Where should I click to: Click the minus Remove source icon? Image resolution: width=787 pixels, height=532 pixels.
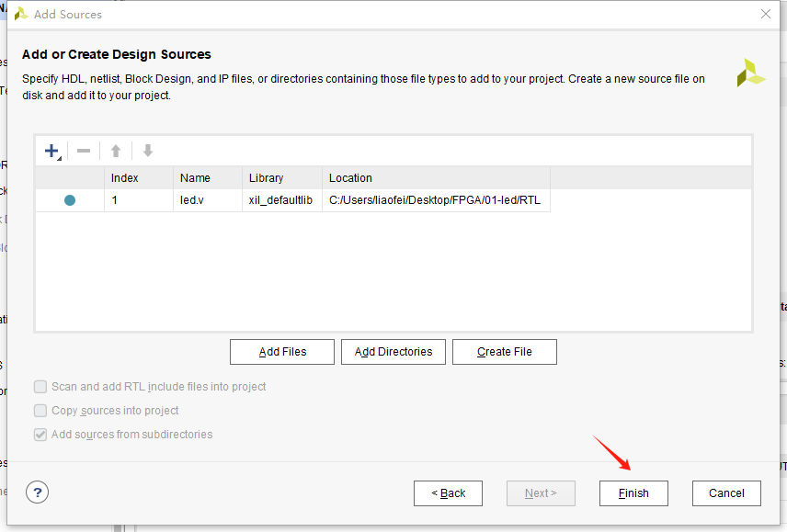[x=84, y=151]
